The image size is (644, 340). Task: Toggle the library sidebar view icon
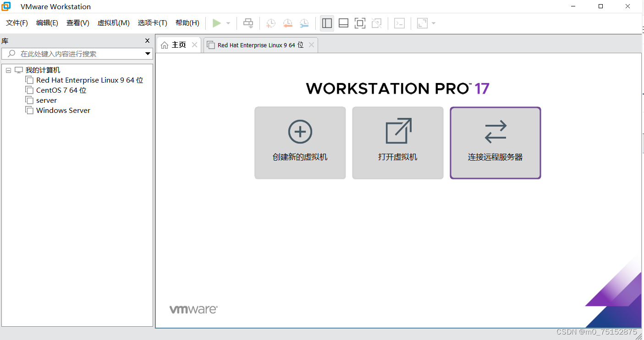tap(327, 23)
